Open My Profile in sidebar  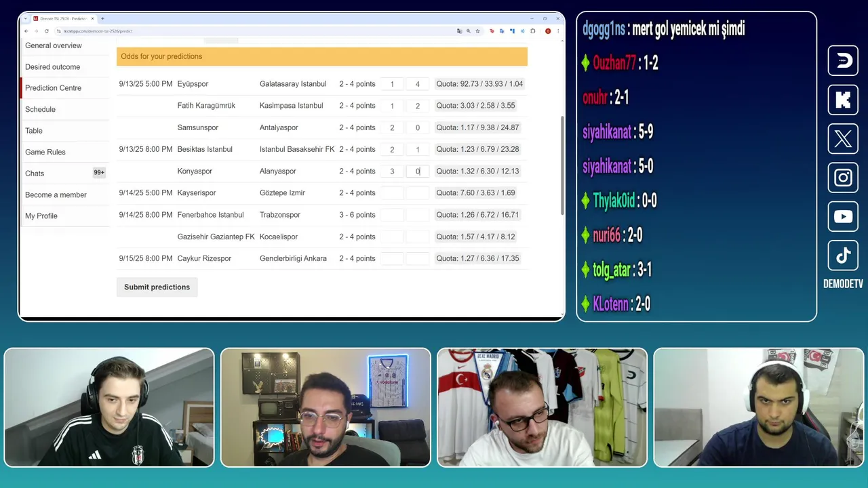(41, 216)
